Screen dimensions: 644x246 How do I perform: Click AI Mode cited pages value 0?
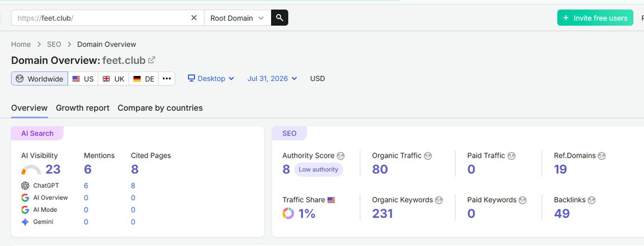133,210
